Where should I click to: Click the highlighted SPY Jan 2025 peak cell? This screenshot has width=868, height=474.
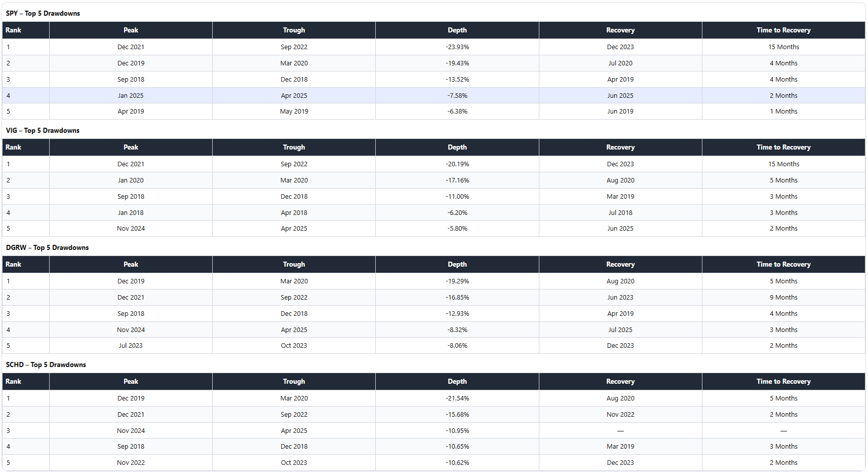click(131, 96)
